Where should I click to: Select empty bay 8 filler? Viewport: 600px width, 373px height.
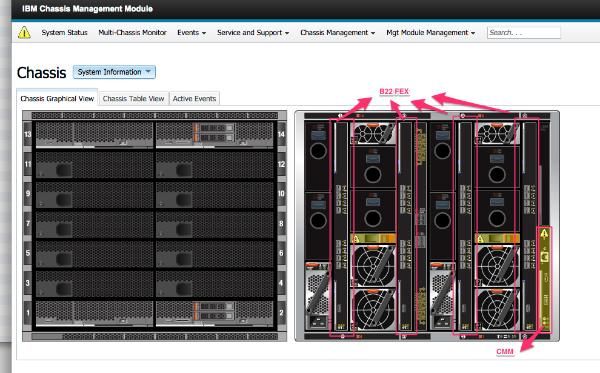coord(215,224)
